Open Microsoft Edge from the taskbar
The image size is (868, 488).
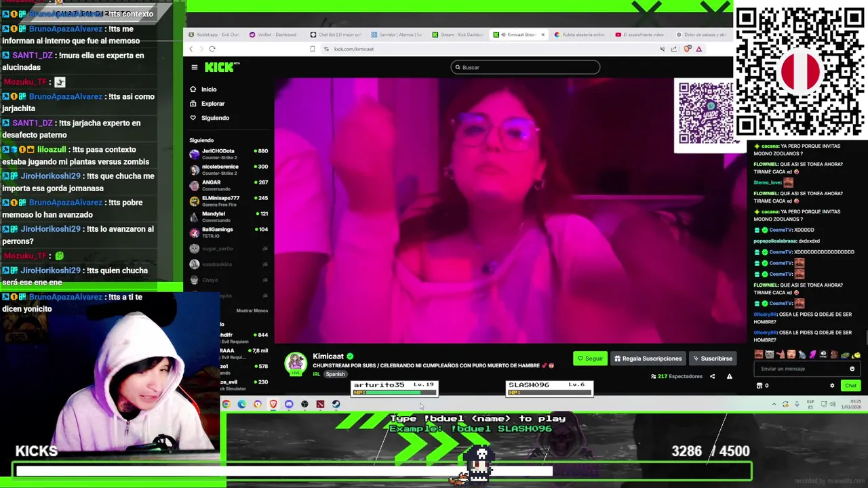[242, 405]
